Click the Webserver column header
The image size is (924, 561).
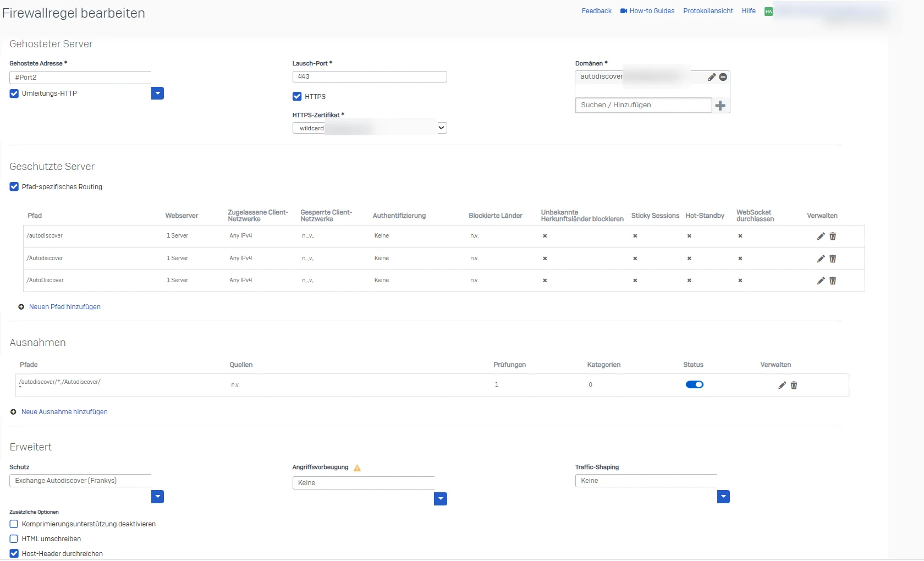point(182,216)
